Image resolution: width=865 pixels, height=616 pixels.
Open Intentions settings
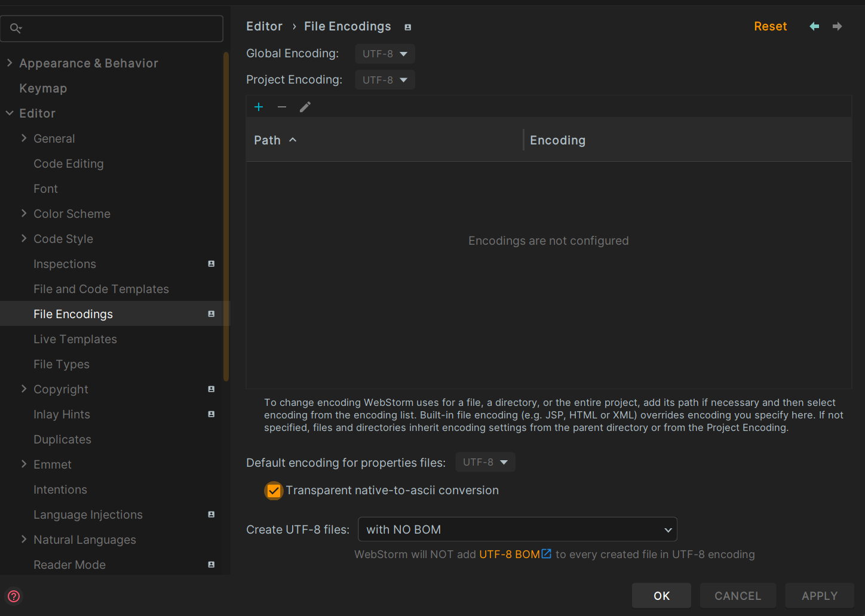click(60, 489)
